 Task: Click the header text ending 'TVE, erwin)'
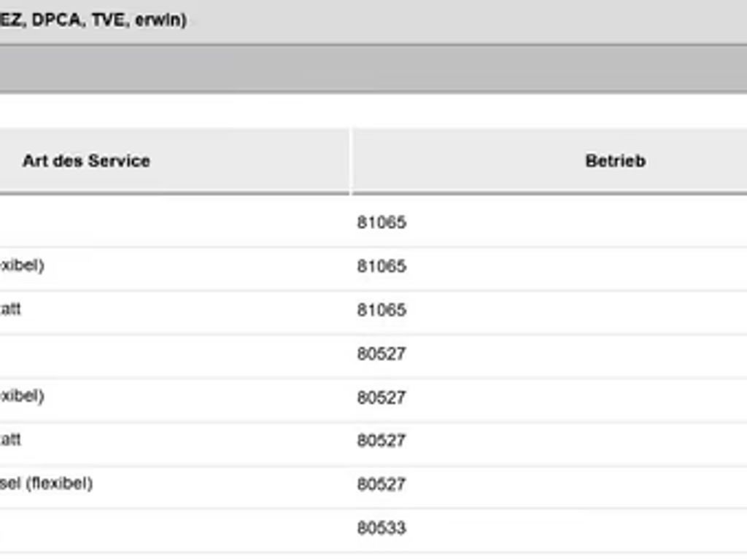pos(93,20)
